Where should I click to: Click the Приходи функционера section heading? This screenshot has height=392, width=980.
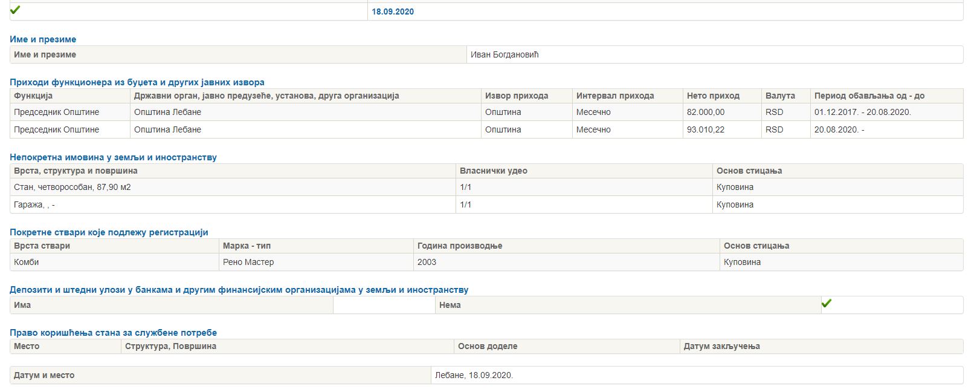[x=137, y=82]
